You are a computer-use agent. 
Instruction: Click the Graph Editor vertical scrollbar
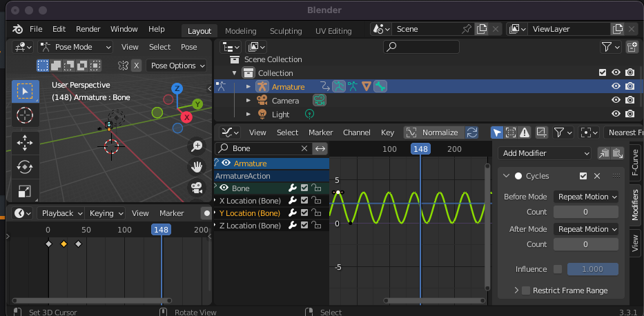[487, 227]
